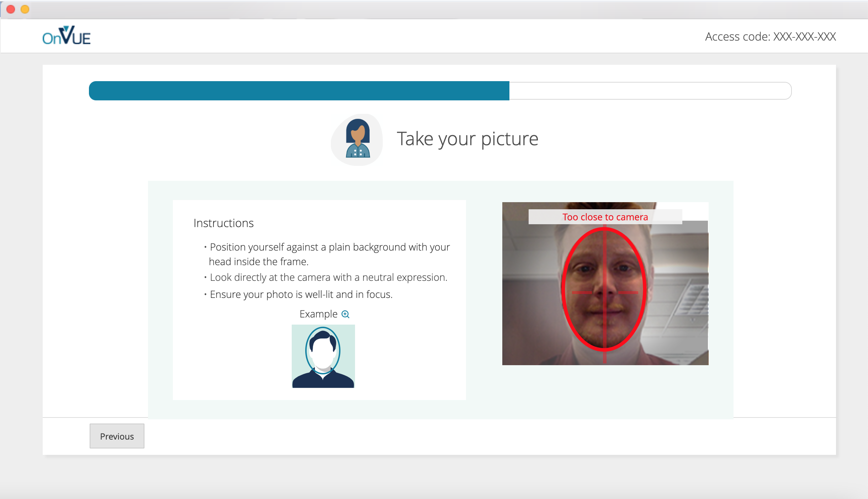This screenshot has height=499, width=868.
Task: Click the Example magnifier zoom icon
Action: pyautogui.click(x=345, y=314)
